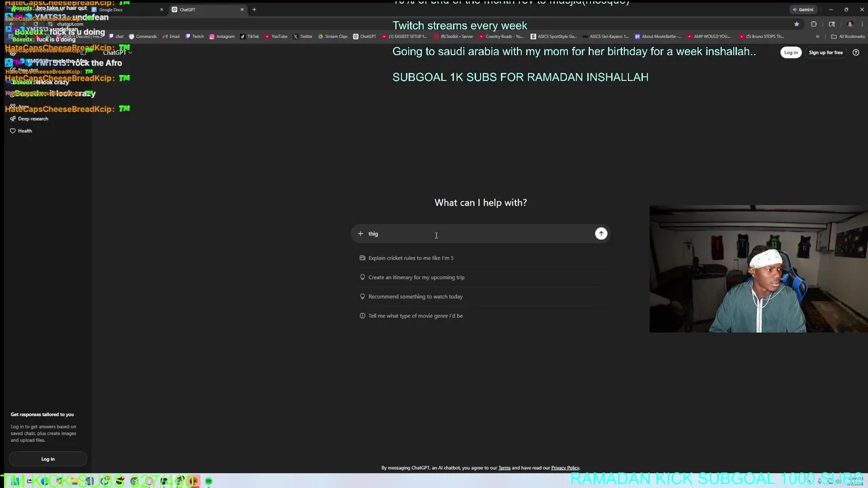This screenshot has width=868, height=488.
Task: Open the All Bookmarks folder
Action: 848,37
